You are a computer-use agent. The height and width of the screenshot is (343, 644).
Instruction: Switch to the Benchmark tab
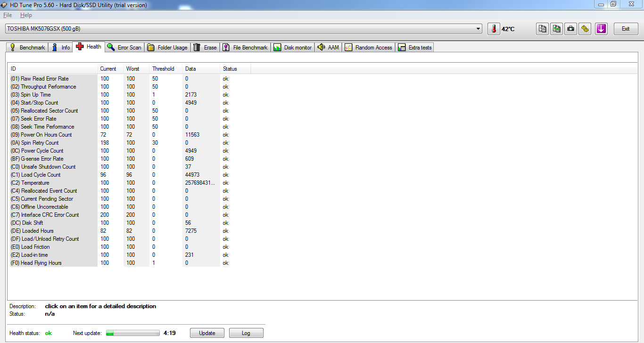click(x=27, y=48)
